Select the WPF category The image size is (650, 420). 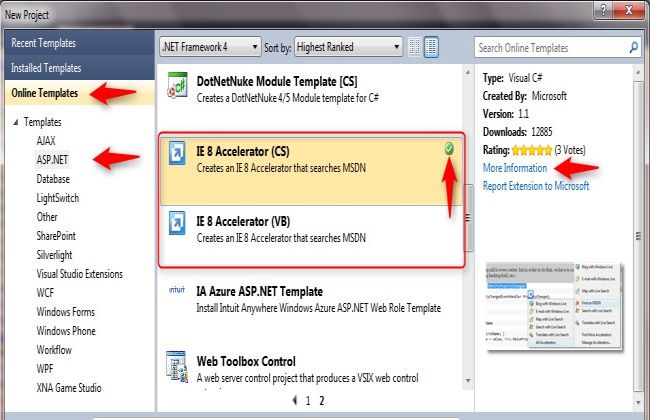tap(45, 369)
